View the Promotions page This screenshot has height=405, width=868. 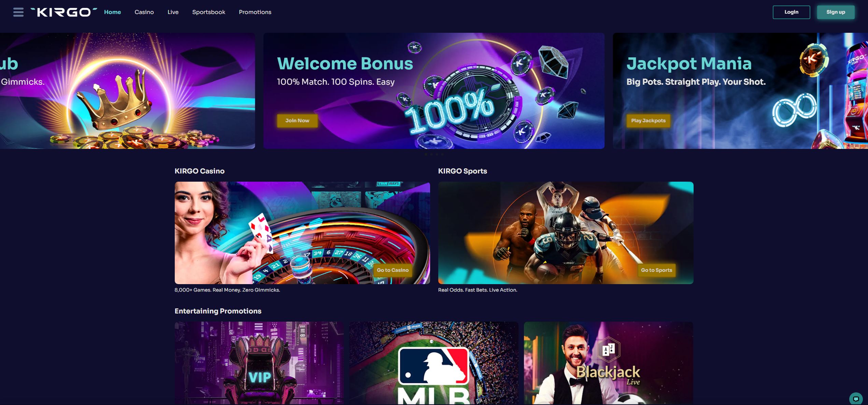pos(255,12)
